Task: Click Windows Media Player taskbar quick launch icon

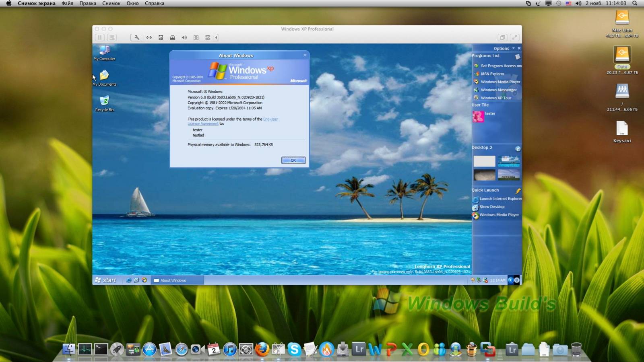Action: [144, 280]
